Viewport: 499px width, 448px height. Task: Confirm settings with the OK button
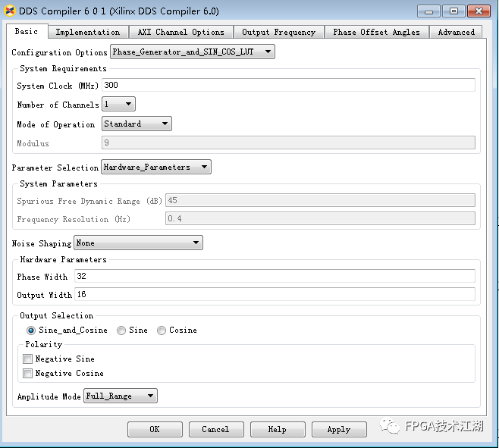click(x=155, y=429)
